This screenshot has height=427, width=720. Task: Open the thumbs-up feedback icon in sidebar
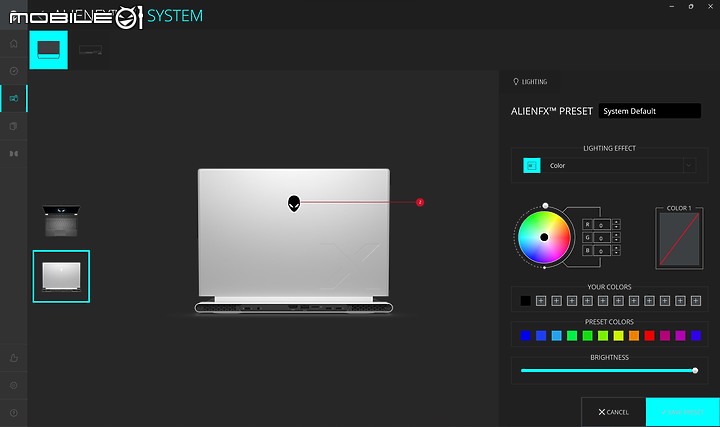[x=14, y=358]
